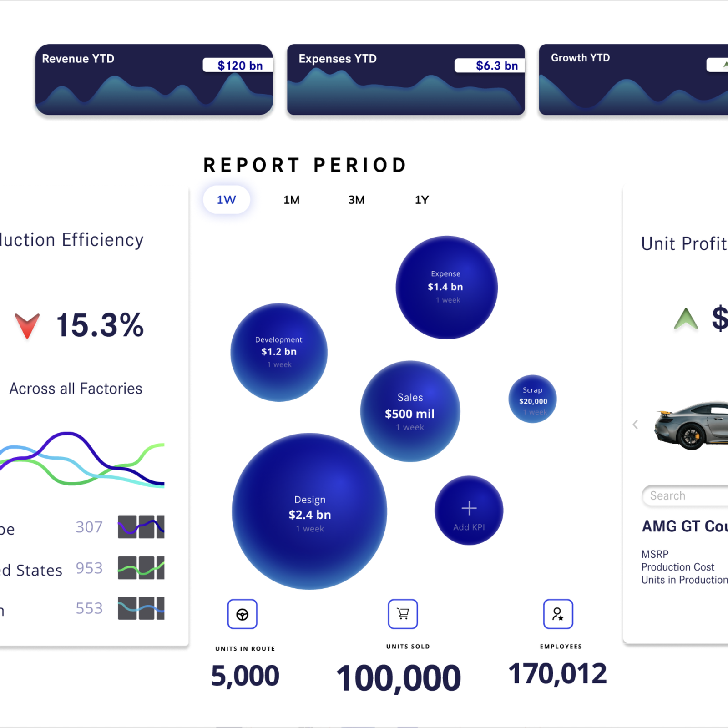The width and height of the screenshot is (728, 728).
Task: Choose the 3M report period
Action: 356,200
